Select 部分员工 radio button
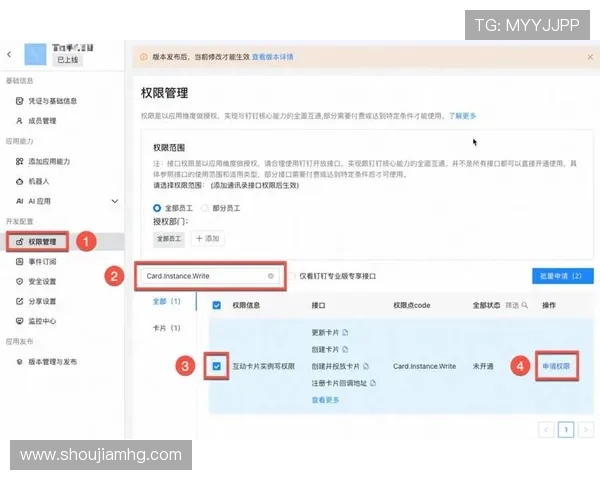Viewport: 600px width, 480px height. click(205, 208)
